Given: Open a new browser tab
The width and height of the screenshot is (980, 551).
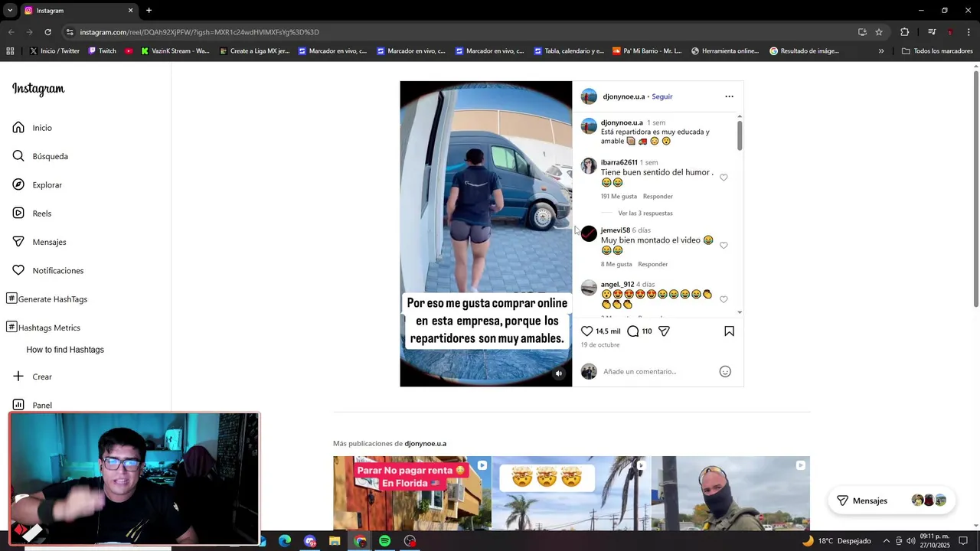Looking at the screenshot, I should click(x=149, y=11).
